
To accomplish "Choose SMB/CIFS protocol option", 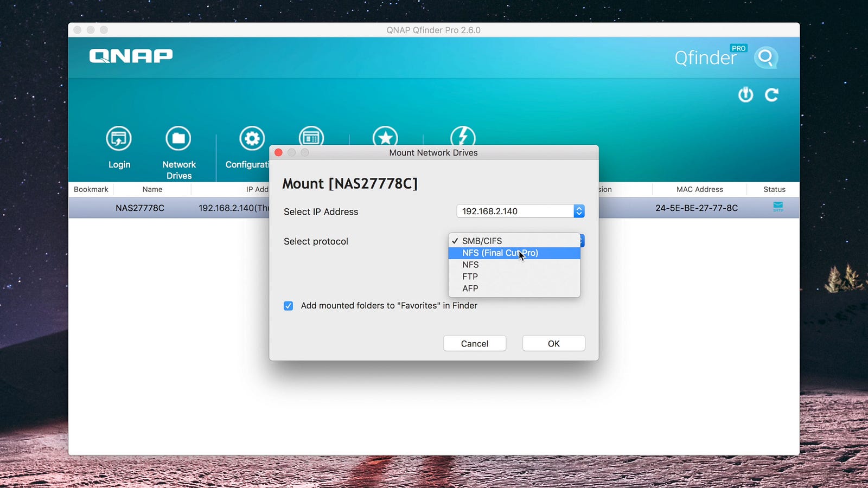I will point(514,241).
